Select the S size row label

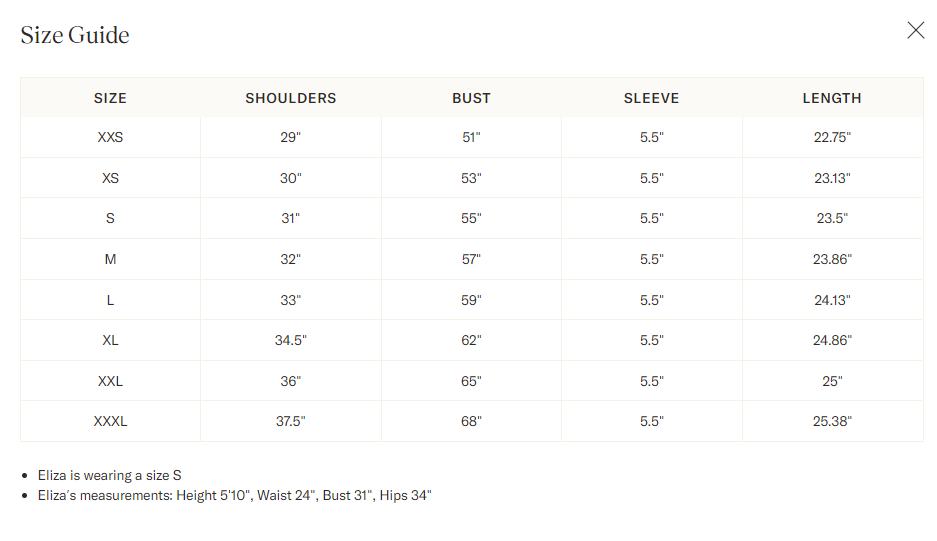pos(111,218)
